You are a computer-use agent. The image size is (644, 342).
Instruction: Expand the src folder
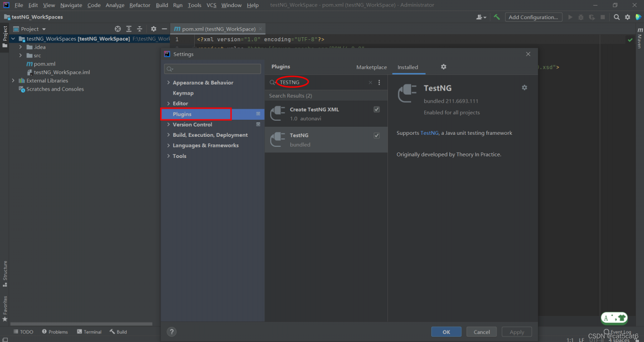[x=21, y=55]
